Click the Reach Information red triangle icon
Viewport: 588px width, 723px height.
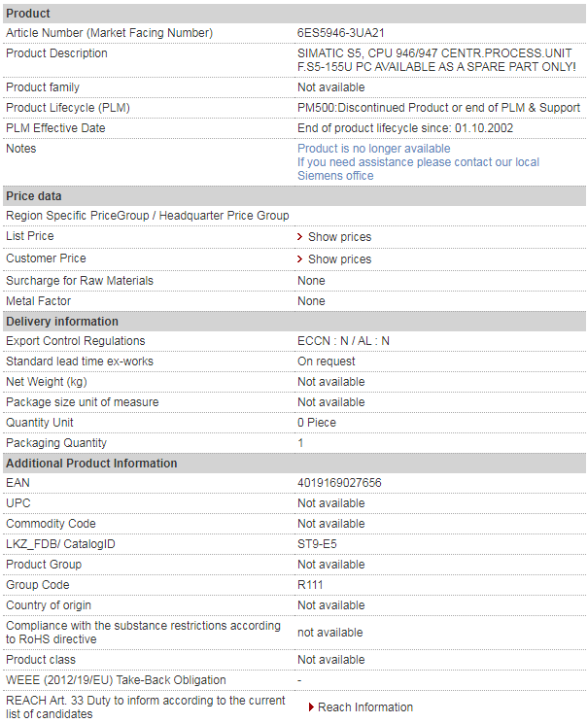click(x=311, y=706)
